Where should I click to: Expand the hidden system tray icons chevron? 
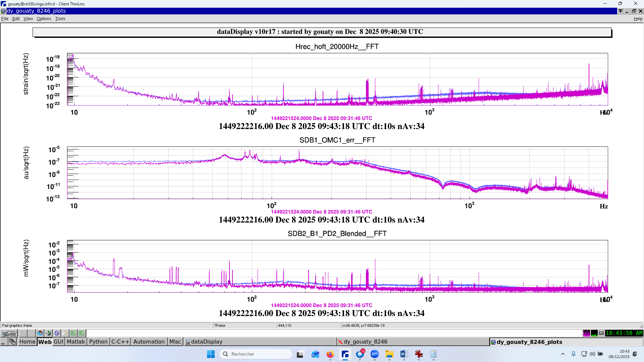563,354
